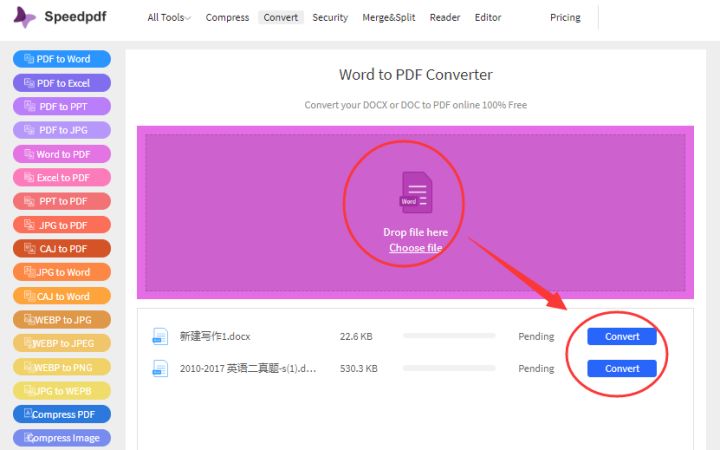Open the Editor menu

tap(488, 17)
